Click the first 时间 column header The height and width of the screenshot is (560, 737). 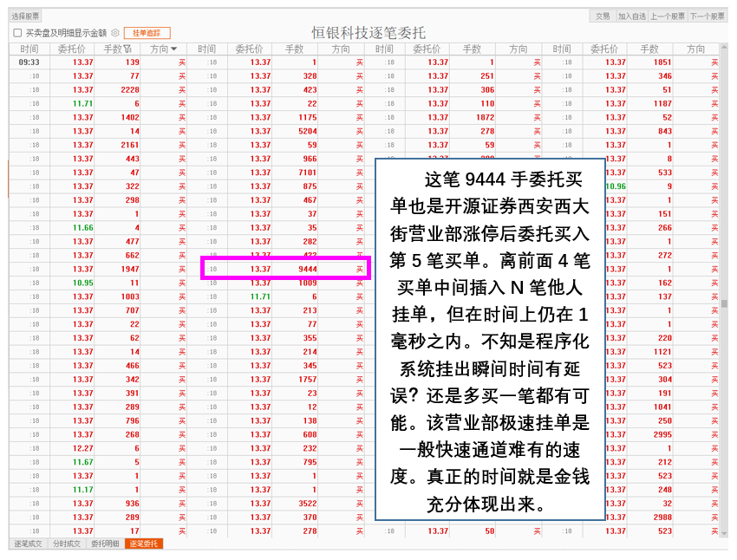coord(29,49)
